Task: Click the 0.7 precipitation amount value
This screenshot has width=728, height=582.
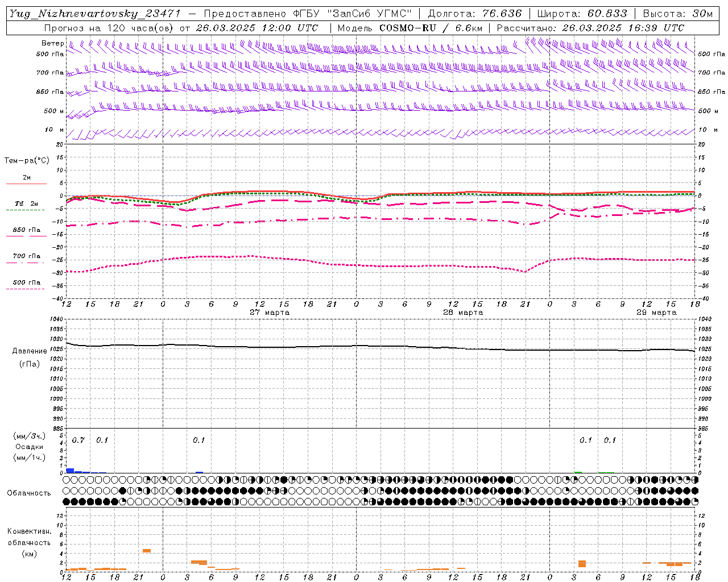Action: click(x=78, y=440)
